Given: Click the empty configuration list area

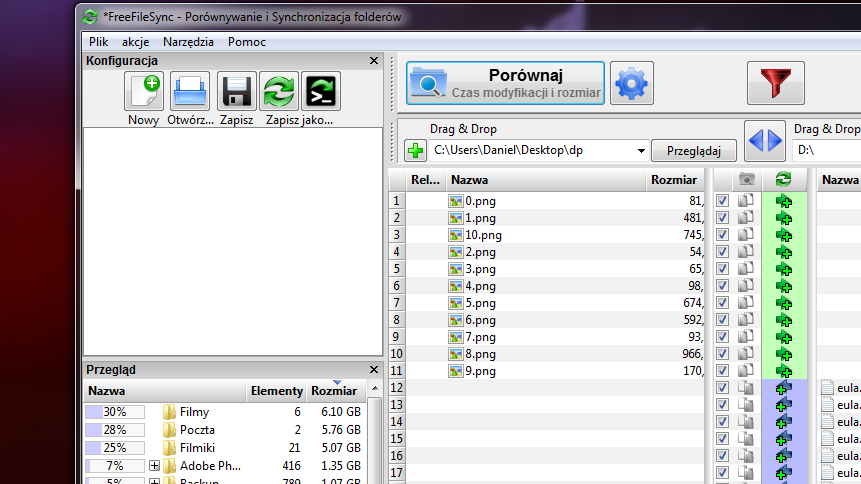Looking at the screenshot, I should 233,242.
